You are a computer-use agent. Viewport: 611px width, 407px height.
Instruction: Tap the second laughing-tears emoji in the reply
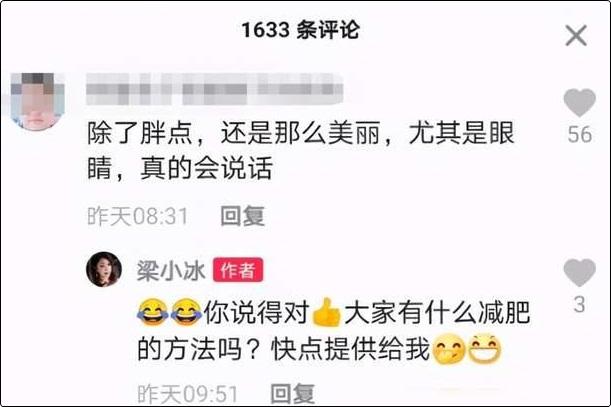pyautogui.click(x=186, y=312)
